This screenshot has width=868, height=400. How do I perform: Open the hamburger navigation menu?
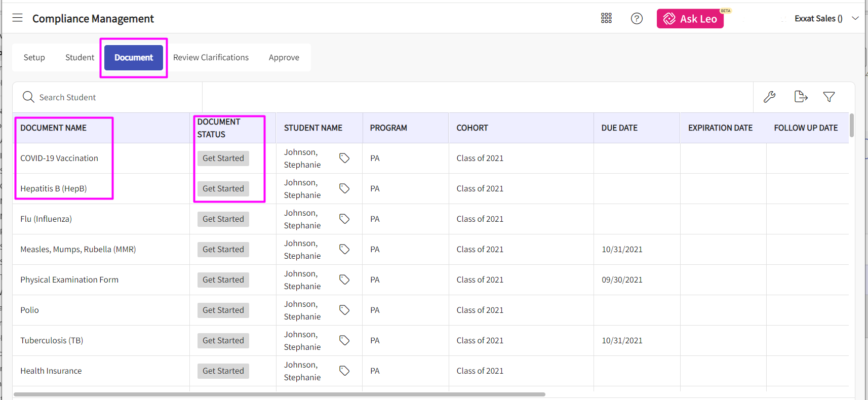click(18, 18)
